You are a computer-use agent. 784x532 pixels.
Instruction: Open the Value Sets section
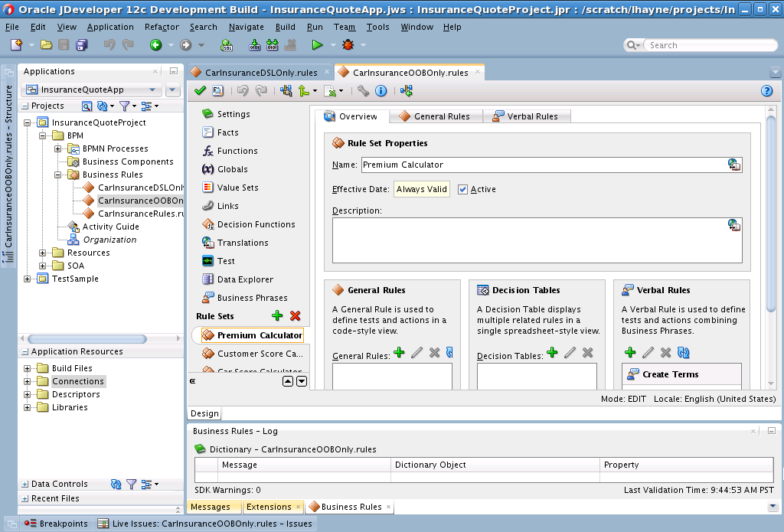tap(237, 188)
